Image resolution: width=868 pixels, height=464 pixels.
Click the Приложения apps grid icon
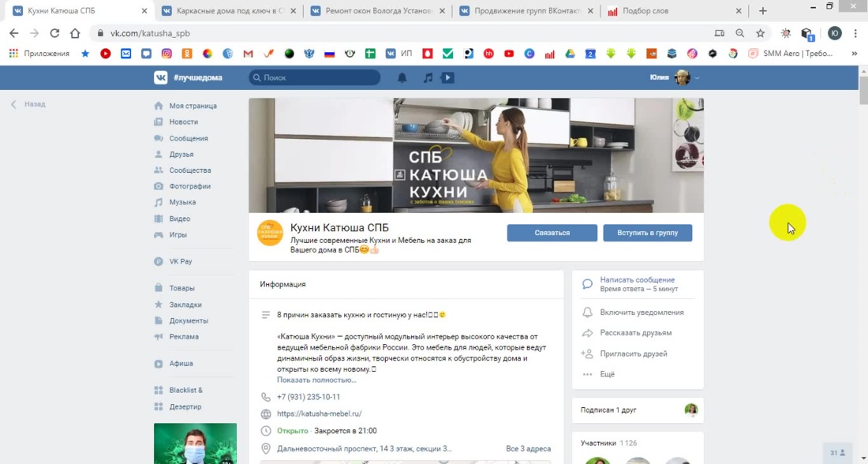click(13, 53)
